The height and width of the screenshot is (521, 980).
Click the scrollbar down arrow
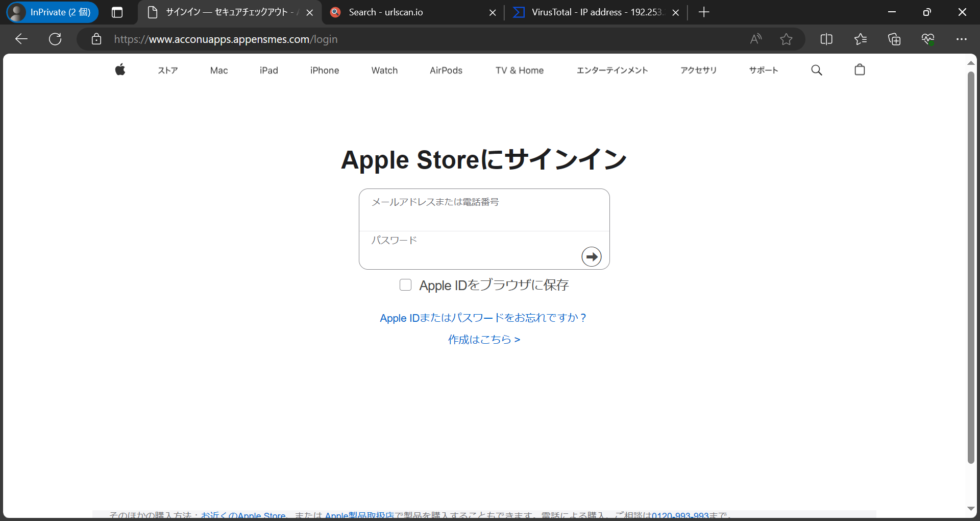coord(971,509)
